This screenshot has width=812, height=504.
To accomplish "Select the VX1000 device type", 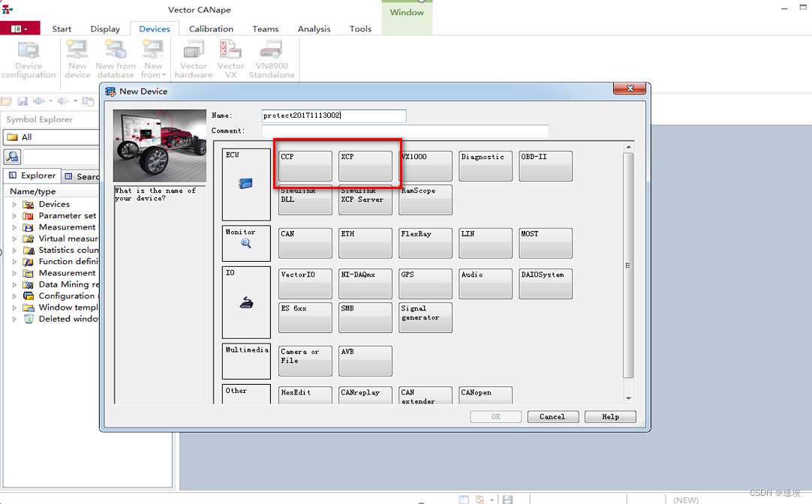I will pyautogui.click(x=426, y=166).
